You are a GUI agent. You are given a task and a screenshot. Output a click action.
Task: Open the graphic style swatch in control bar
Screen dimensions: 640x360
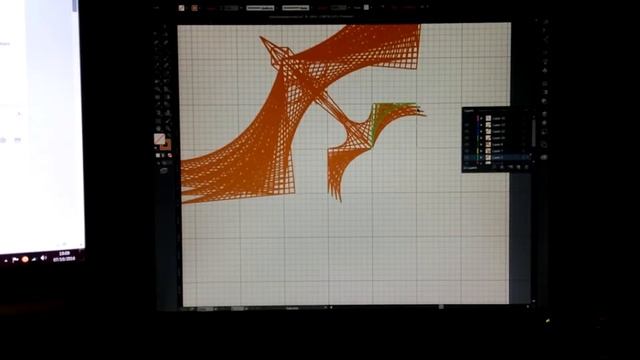[x=366, y=7]
